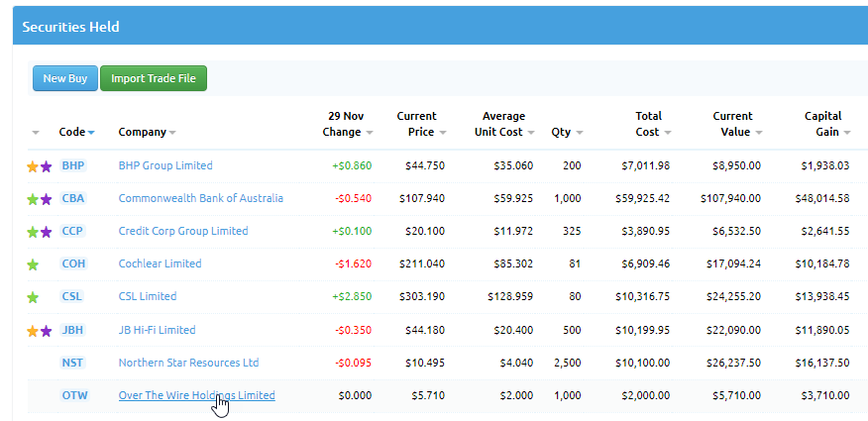Open the Over The Wire Holdings Limited link

pyautogui.click(x=196, y=396)
